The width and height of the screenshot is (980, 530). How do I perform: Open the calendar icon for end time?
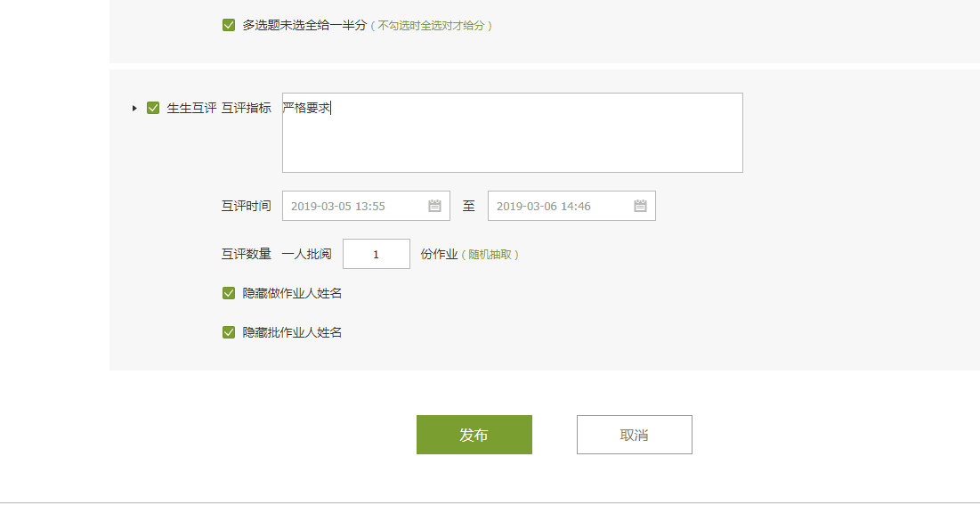640,206
